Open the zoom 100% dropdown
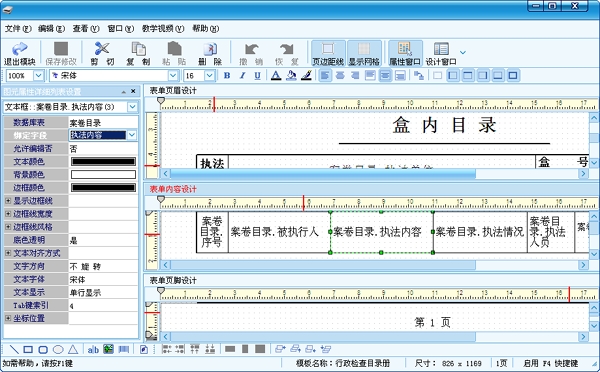Image resolution: width=600 pixels, height=372 pixels. (38, 76)
